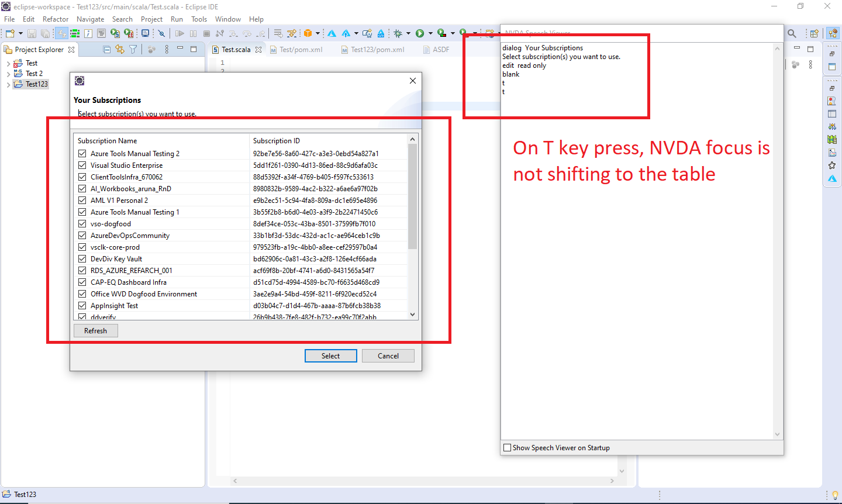Click the Open Perspective icon near top right
This screenshot has width=842, height=504.
click(814, 33)
